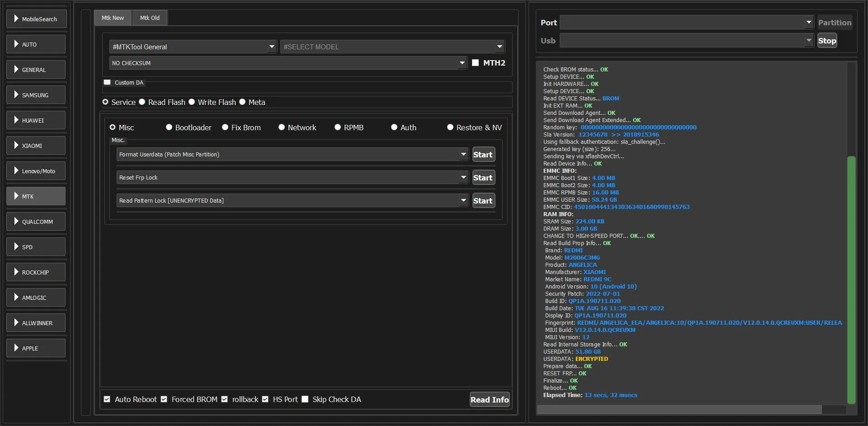Open the Usb dropdown list
868x426 pixels.
(x=687, y=40)
